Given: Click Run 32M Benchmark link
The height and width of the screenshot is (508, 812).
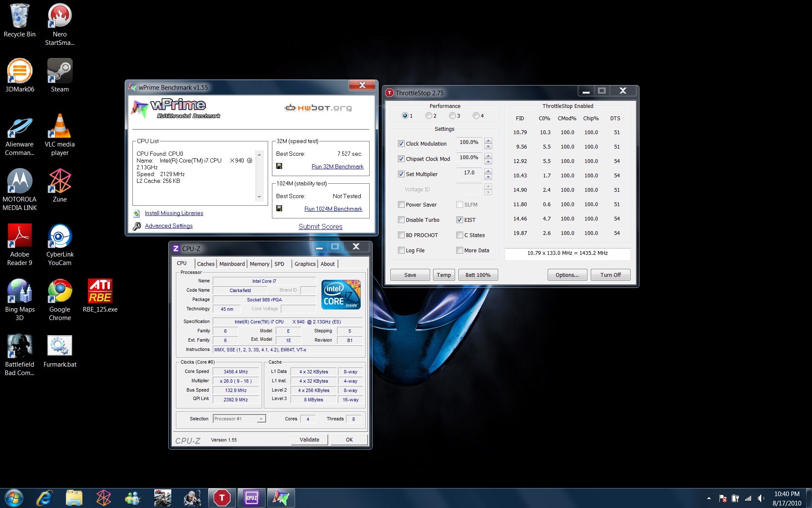Looking at the screenshot, I should pyautogui.click(x=337, y=166).
